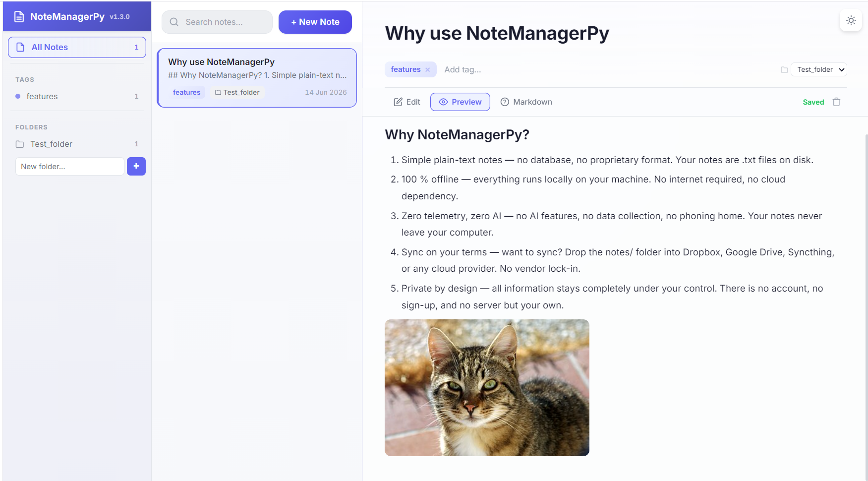This screenshot has height=481, width=868.
Task: Create a note with New Note button
Action: click(x=315, y=22)
